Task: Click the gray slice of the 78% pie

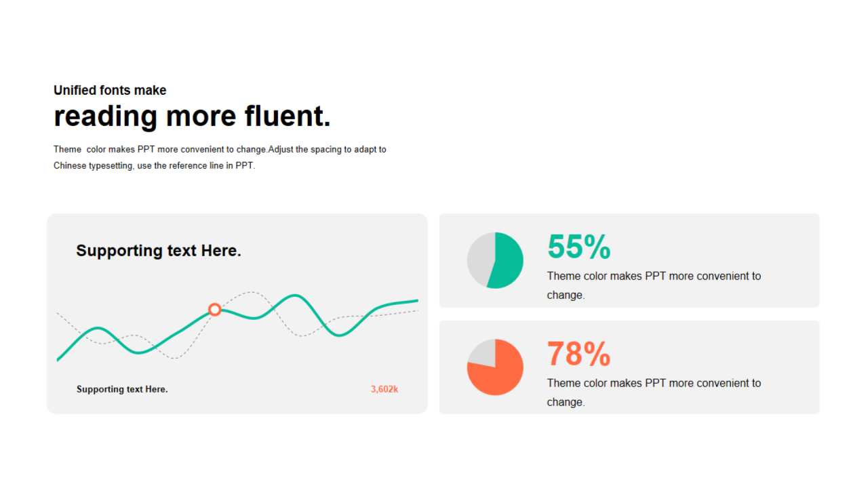Action: click(482, 352)
